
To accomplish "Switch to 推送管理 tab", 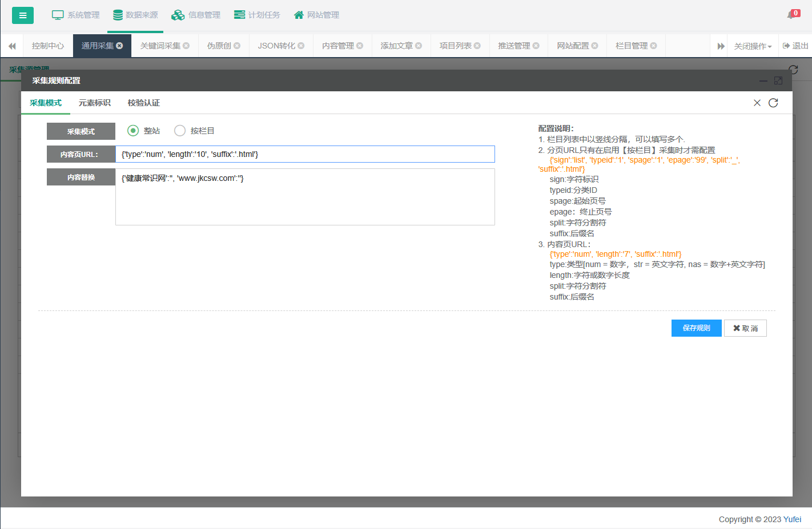I will [x=514, y=46].
